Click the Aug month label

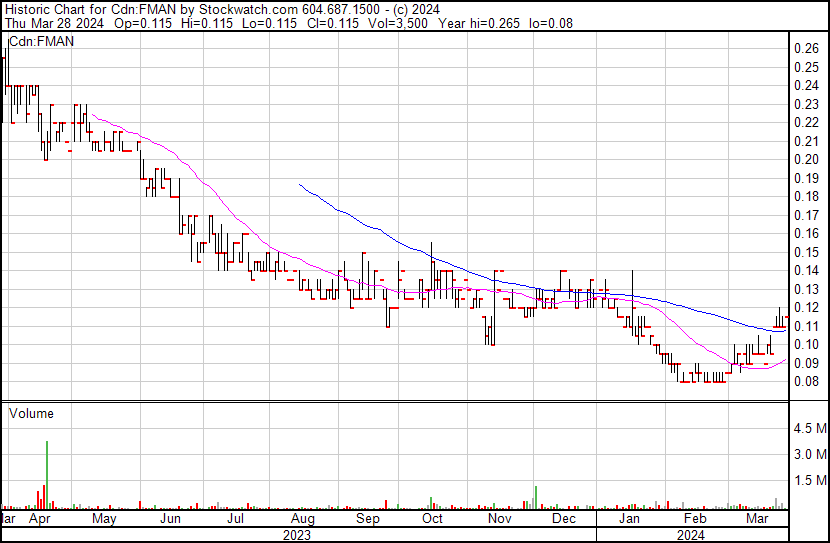click(x=303, y=519)
